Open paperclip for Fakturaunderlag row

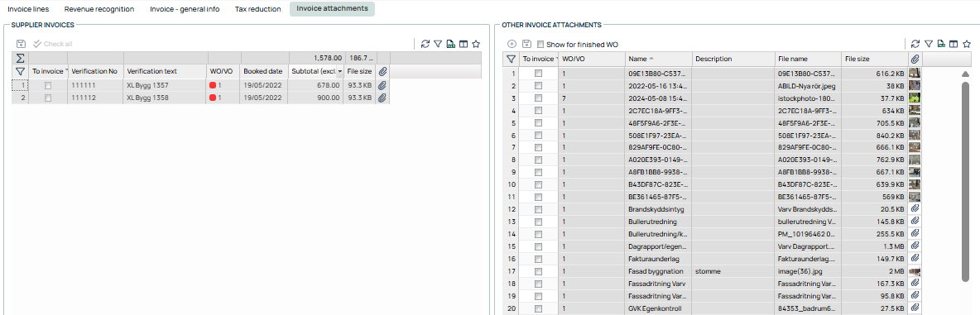point(915,258)
